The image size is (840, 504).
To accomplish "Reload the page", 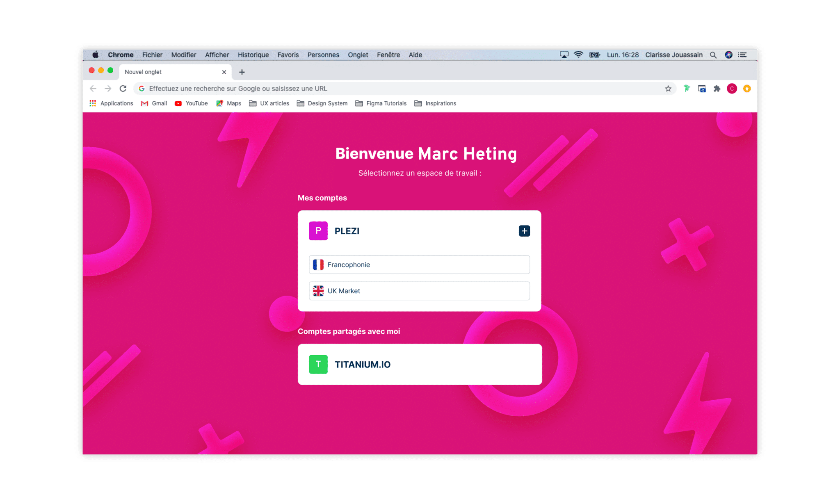I will coord(123,89).
